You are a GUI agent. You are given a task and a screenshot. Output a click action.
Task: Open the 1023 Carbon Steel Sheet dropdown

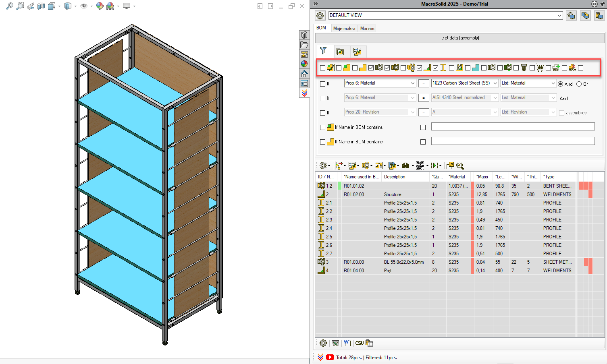click(496, 83)
